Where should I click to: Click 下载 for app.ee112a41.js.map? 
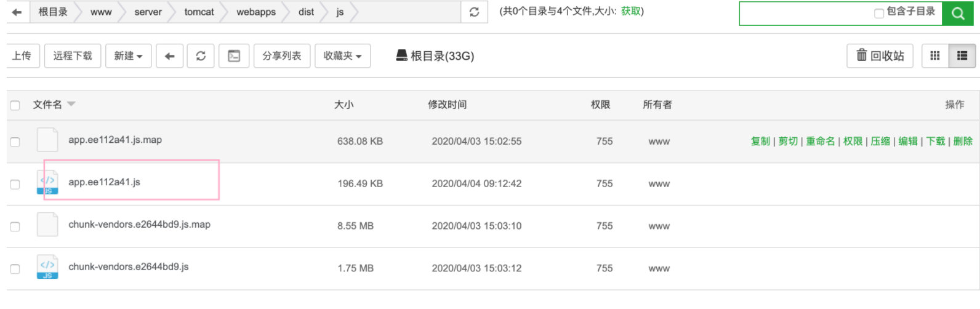click(935, 141)
